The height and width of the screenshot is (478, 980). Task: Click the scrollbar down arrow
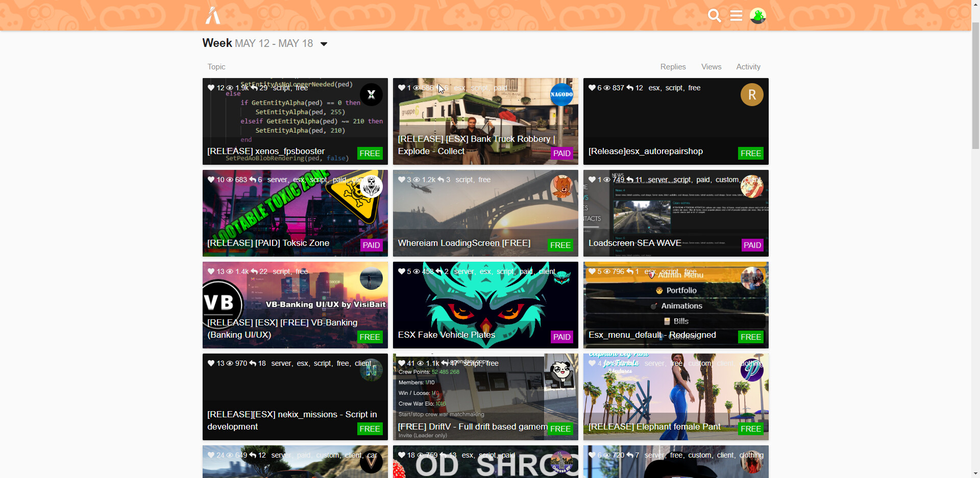pos(975,474)
